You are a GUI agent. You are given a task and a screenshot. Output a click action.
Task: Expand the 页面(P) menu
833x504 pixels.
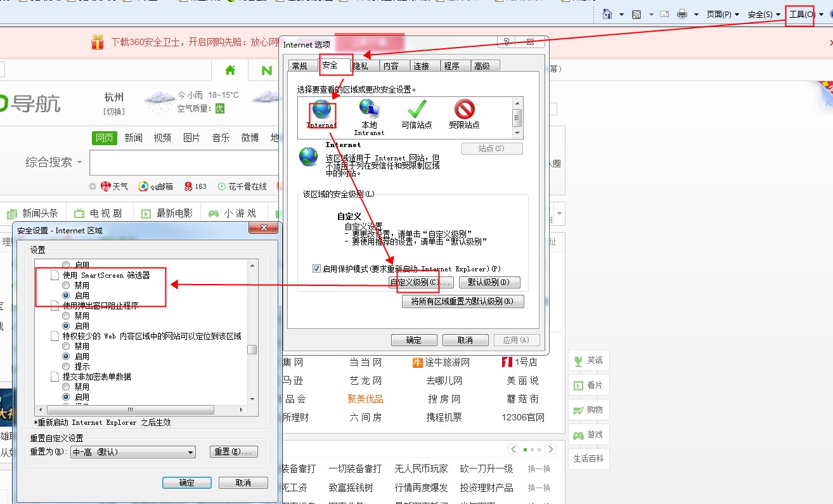click(x=722, y=14)
